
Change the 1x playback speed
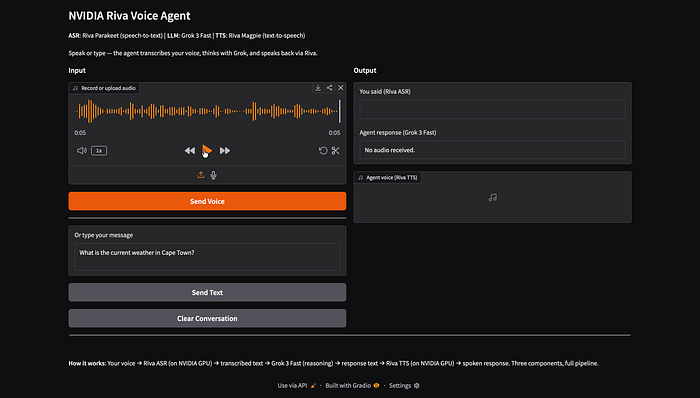(x=99, y=151)
